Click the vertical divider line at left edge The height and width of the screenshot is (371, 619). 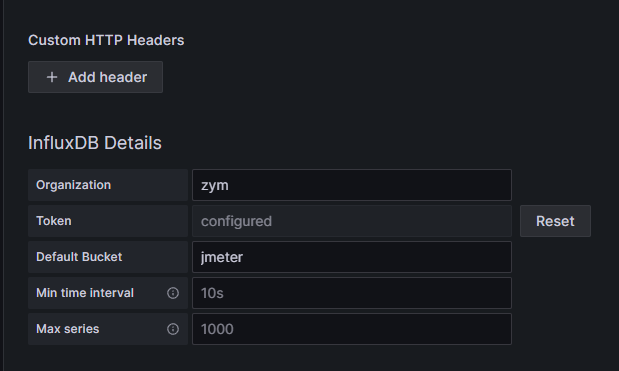click(3, 186)
